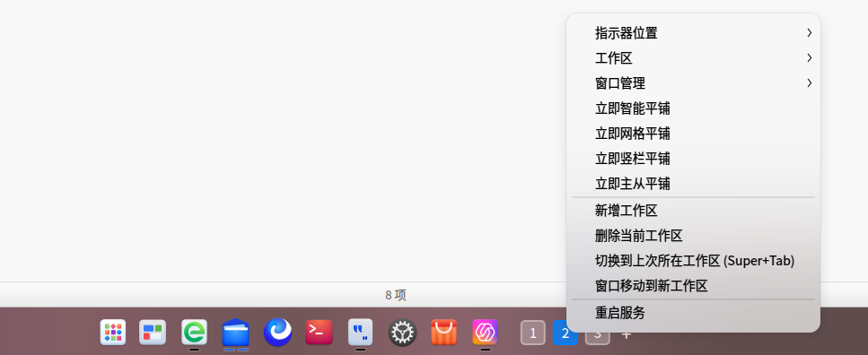Click 重启服务 to restart the service
Viewport: 868px width, 355px height.
click(x=693, y=313)
